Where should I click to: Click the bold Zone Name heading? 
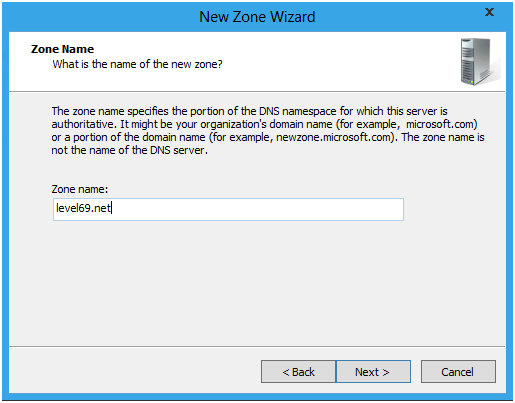[x=62, y=49]
